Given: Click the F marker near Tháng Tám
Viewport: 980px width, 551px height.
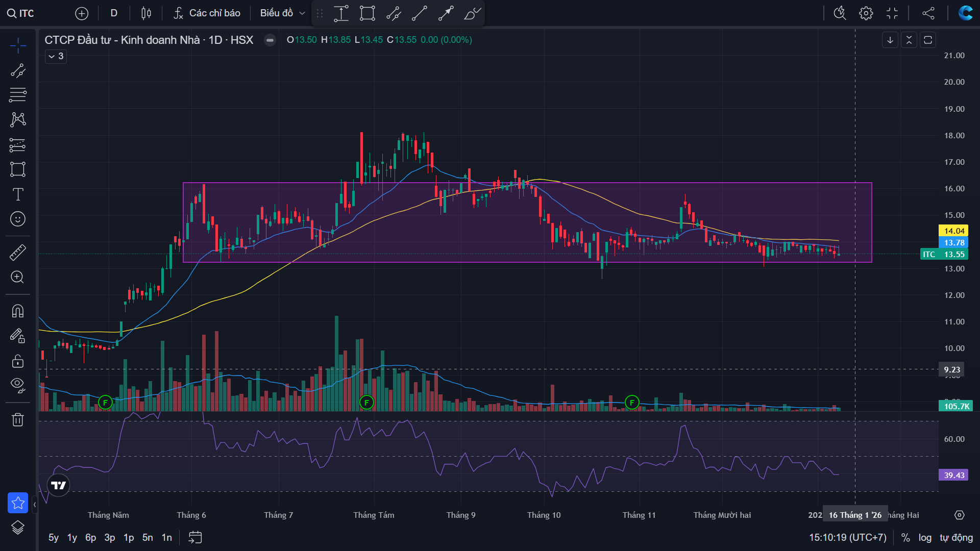Looking at the screenshot, I should 366,403.
